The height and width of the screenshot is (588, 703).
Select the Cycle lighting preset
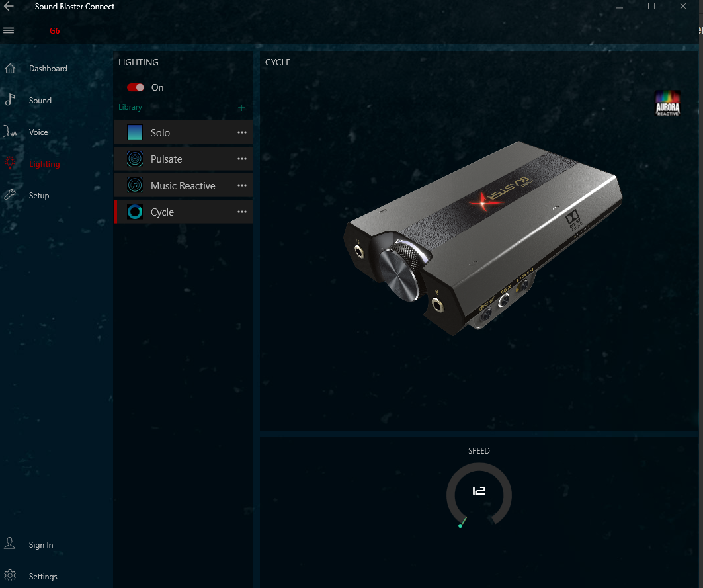183,212
